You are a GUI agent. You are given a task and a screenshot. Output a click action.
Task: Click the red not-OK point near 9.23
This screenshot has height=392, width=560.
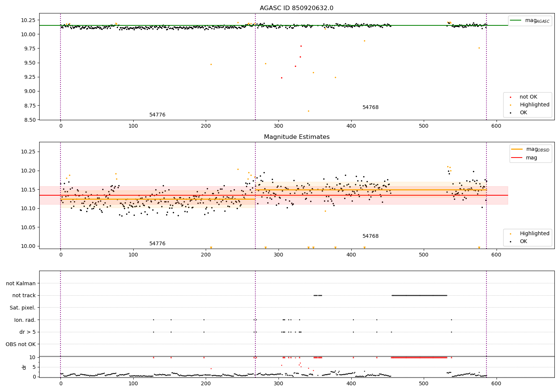[x=281, y=78]
